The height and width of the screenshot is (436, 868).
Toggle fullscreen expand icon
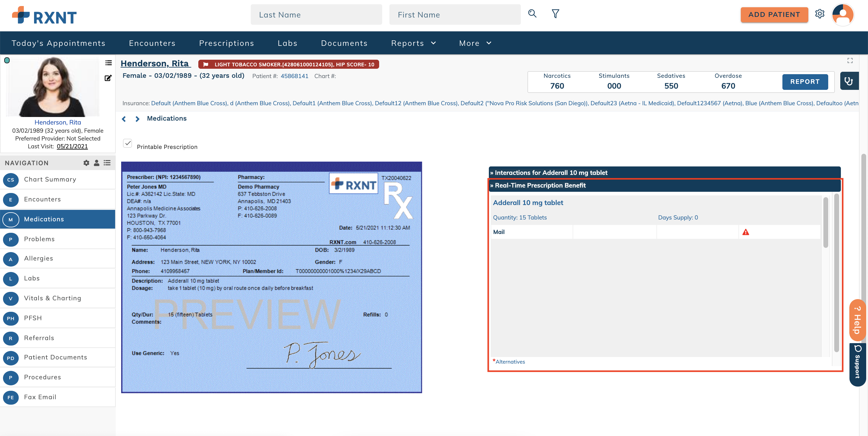tap(850, 60)
